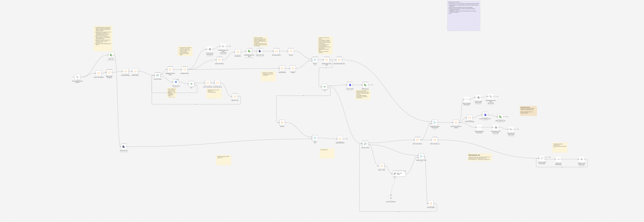644x222 pixels.
Task: Select the deactivated Update an issue node
Action: [582, 159]
